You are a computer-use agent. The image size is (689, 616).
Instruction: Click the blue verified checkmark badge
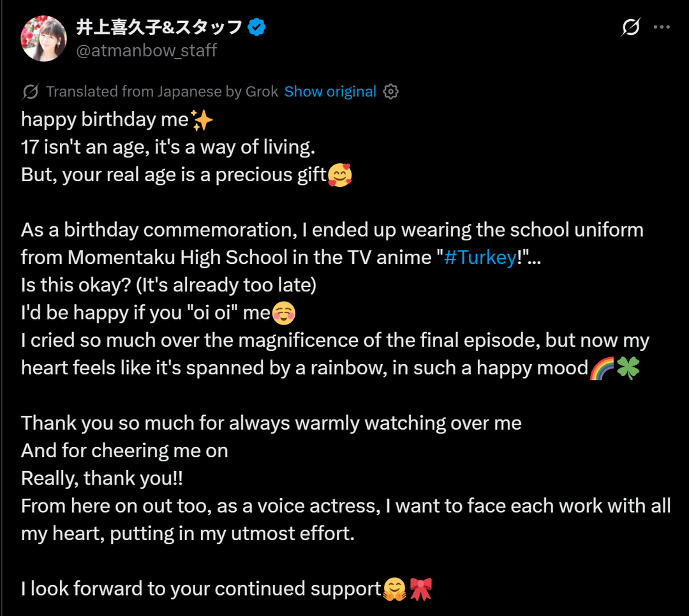[x=256, y=27]
